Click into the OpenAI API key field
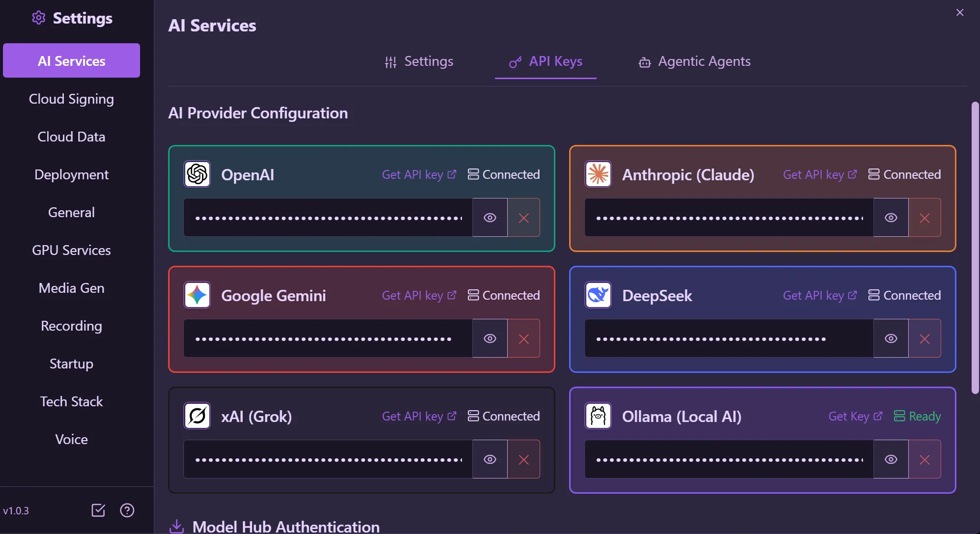Image resolution: width=980 pixels, height=534 pixels. pyautogui.click(x=328, y=218)
